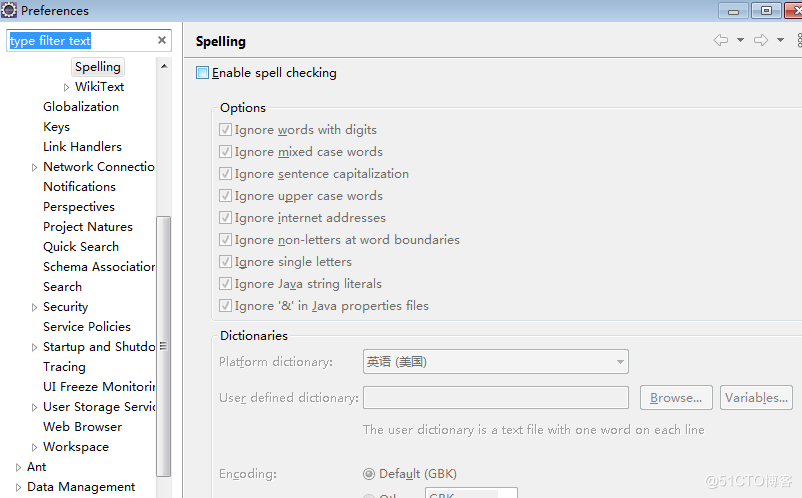The height and width of the screenshot is (498, 802).
Task: Expand the WikiText tree node
Action: pos(67,87)
